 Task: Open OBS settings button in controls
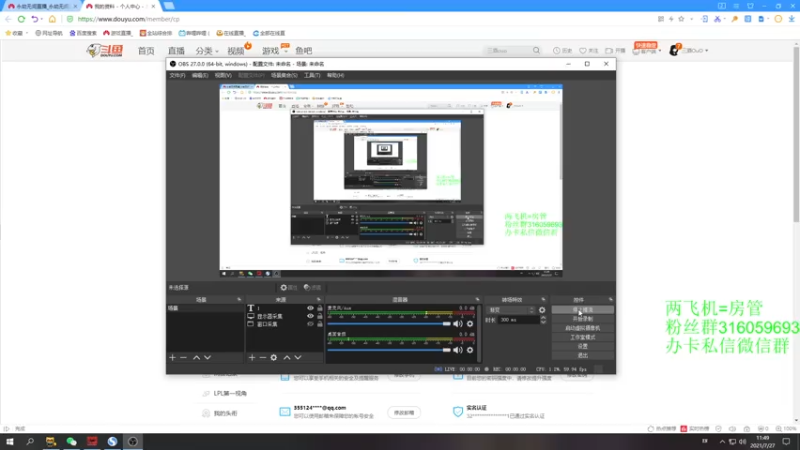583,346
